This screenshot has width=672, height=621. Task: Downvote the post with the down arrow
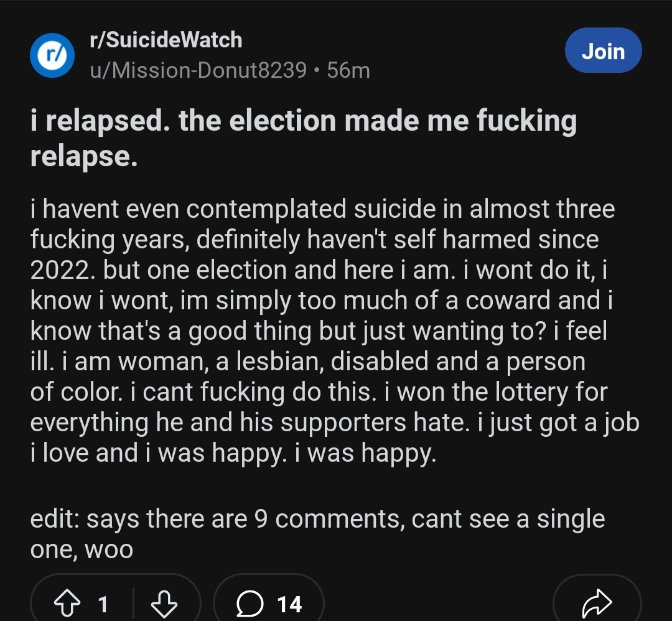click(165, 604)
